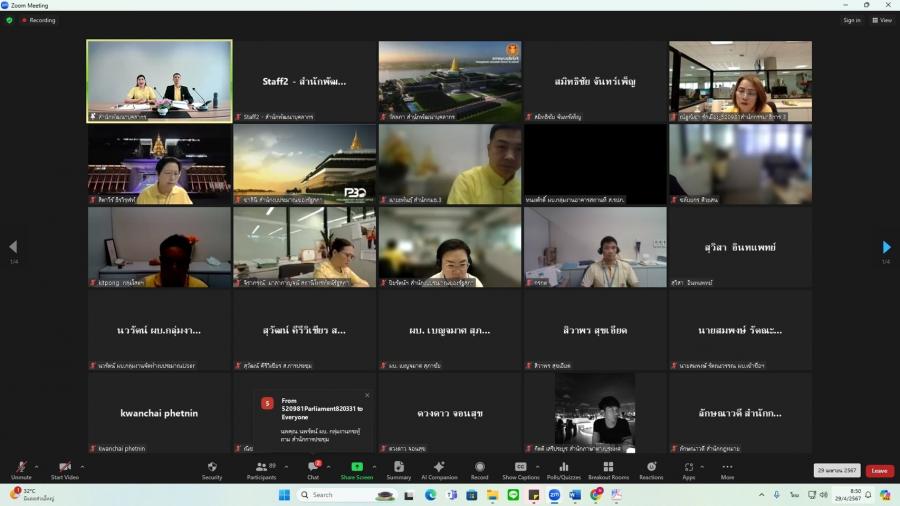Open the Chat panel
Viewport: 900px width, 506px height.
tap(313, 469)
